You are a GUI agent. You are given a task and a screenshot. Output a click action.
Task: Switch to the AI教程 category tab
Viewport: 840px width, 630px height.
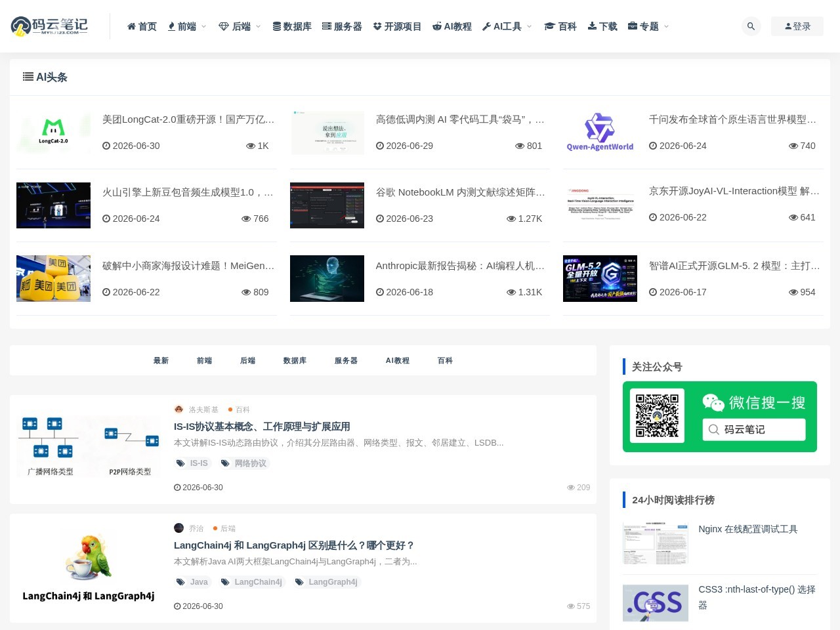[x=397, y=360]
